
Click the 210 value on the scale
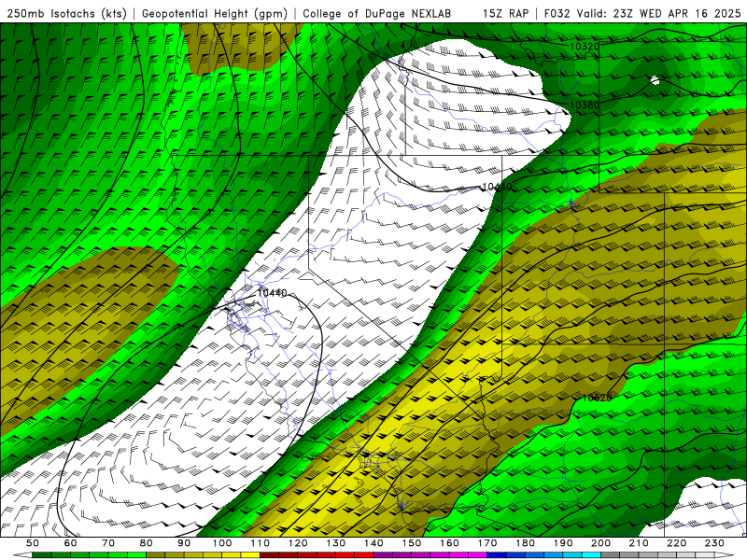tap(639, 543)
